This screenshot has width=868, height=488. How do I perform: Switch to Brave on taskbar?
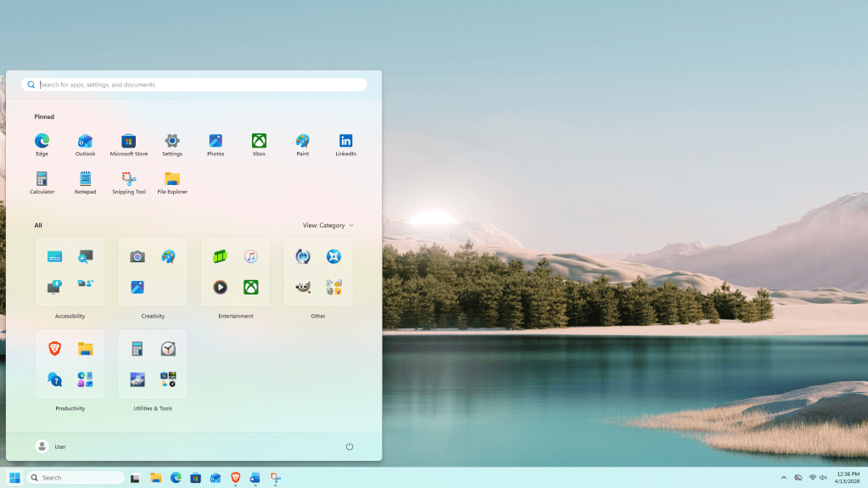coord(235,478)
